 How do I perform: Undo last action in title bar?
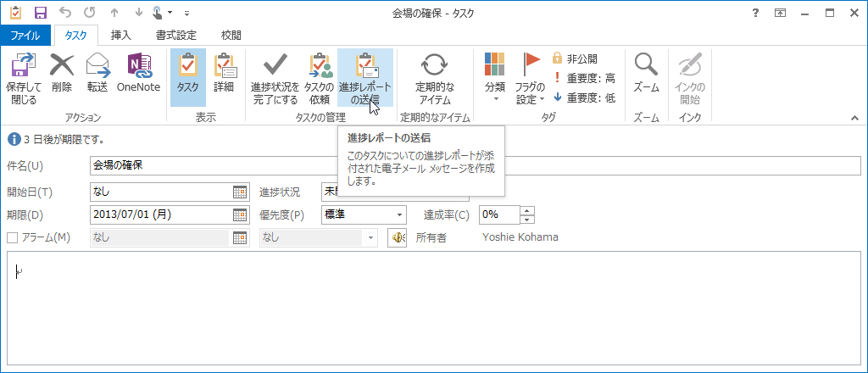(64, 12)
